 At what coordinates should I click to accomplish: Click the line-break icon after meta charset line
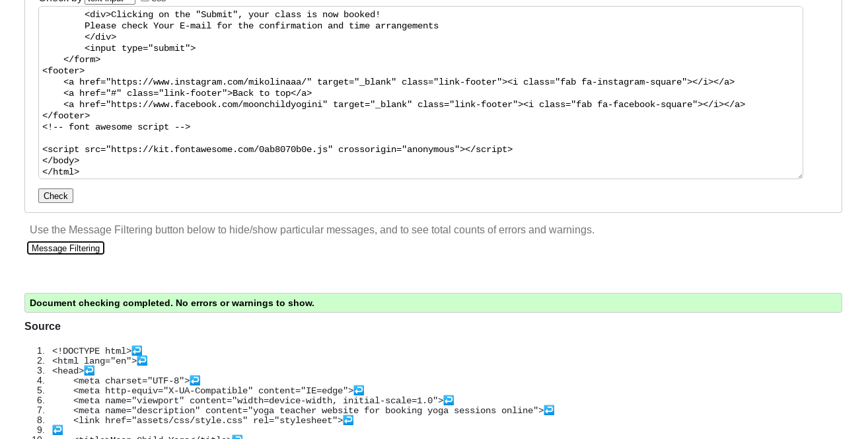pyautogui.click(x=195, y=380)
